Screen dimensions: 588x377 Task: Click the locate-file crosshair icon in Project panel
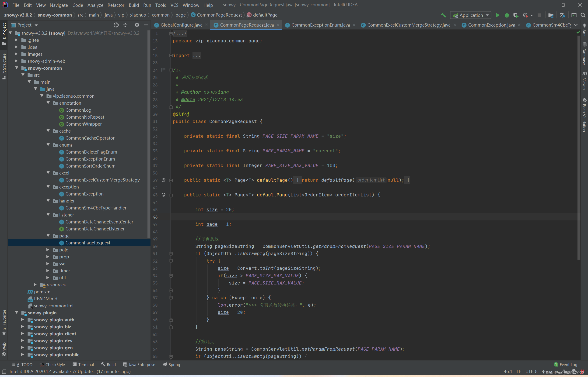pyautogui.click(x=116, y=25)
